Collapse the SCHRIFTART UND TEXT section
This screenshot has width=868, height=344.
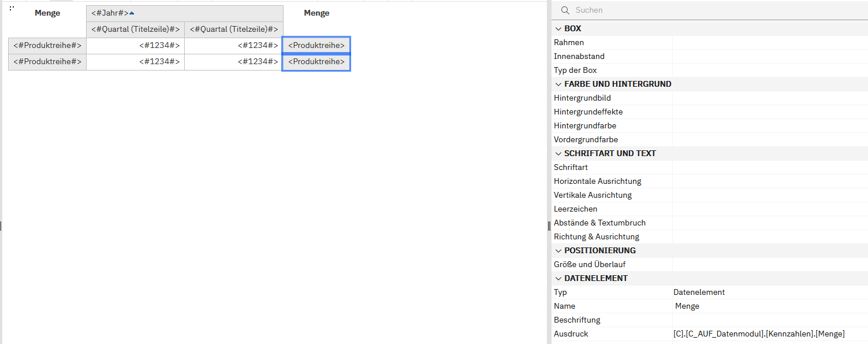558,154
